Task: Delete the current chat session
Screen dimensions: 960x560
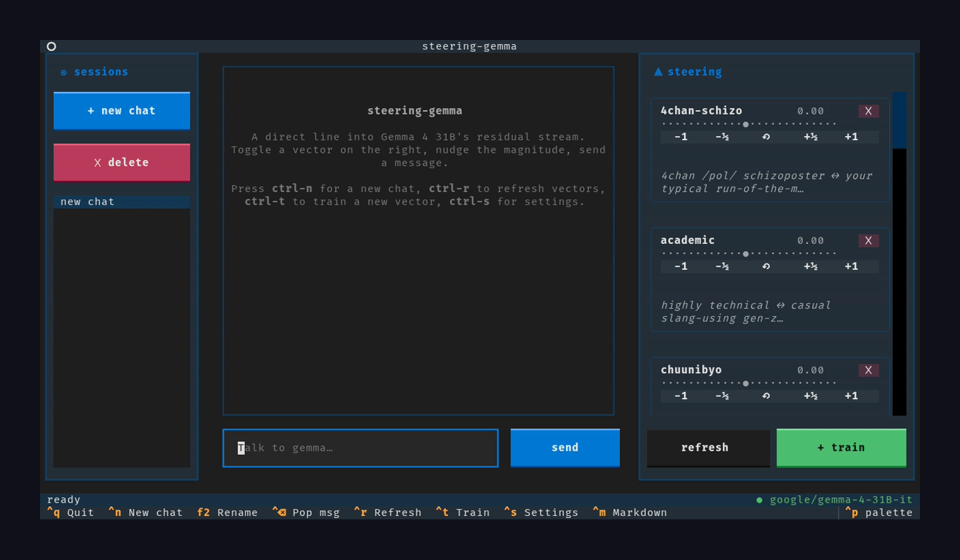Action: (122, 163)
